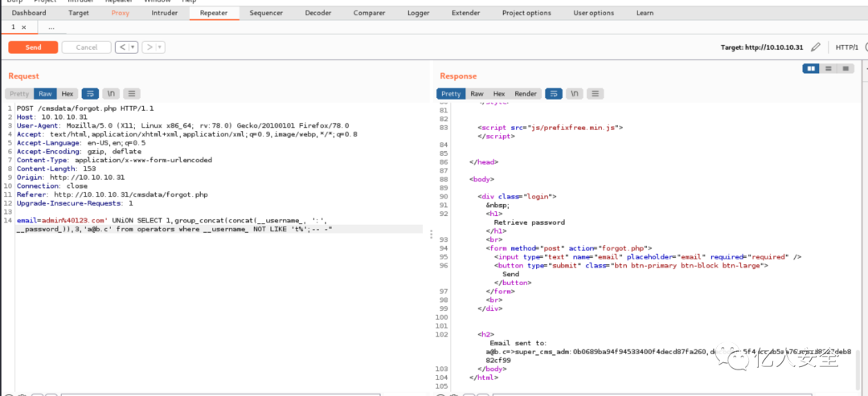The image size is (868, 396).
Task: Close Repeater tab 1 with the x
Action: (x=24, y=27)
